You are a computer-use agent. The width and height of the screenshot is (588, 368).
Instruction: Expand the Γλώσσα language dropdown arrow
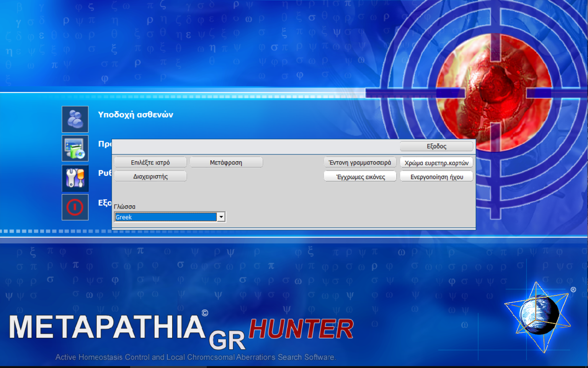221,217
